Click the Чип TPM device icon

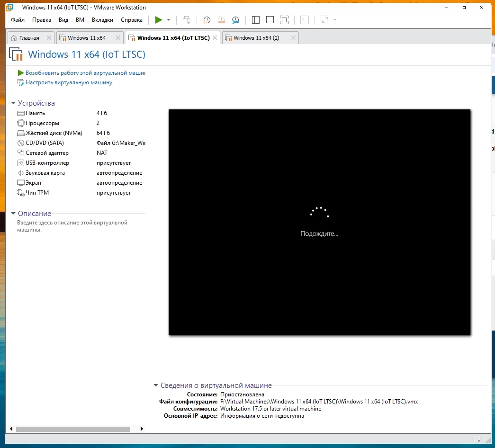pyautogui.click(x=20, y=193)
